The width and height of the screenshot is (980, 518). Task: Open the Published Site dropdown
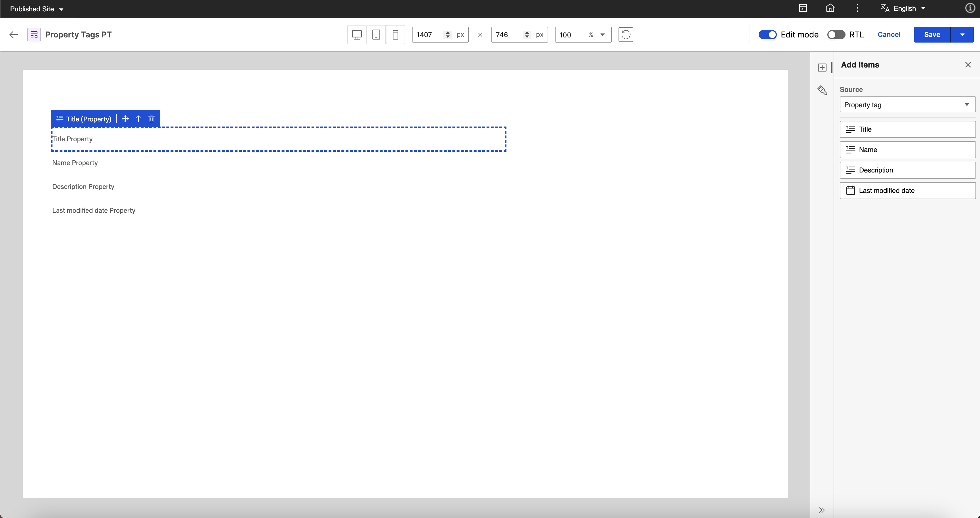[x=37, y=9]
